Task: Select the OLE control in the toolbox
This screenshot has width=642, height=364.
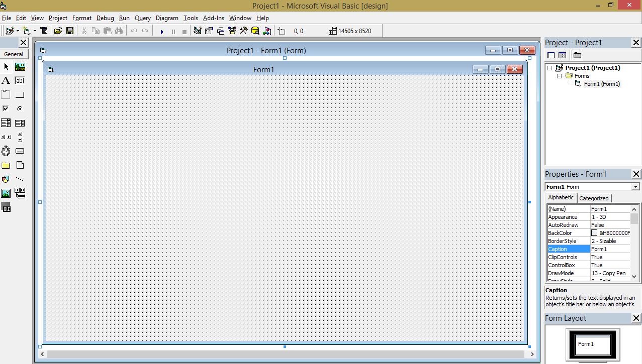Action: (6, 207)
